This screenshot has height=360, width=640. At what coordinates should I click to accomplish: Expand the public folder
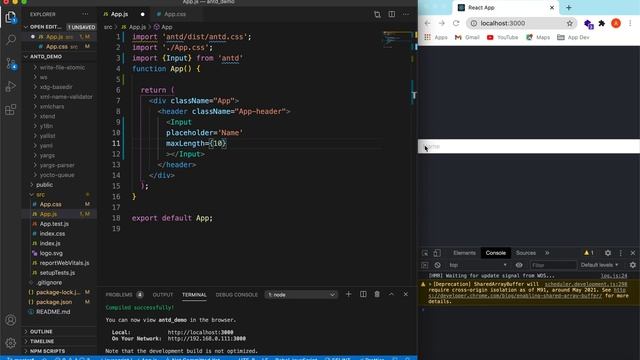[44, 185]
